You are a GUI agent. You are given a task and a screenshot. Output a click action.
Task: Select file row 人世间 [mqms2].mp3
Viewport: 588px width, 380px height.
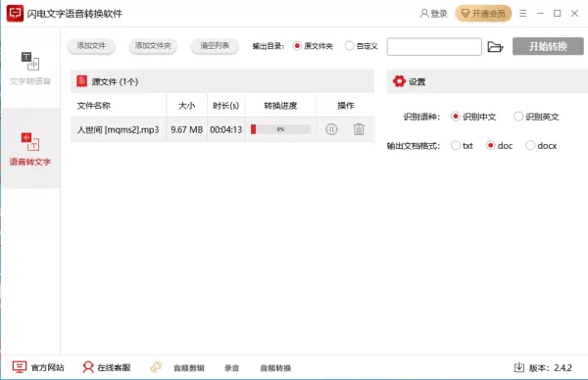pos(222,129)
